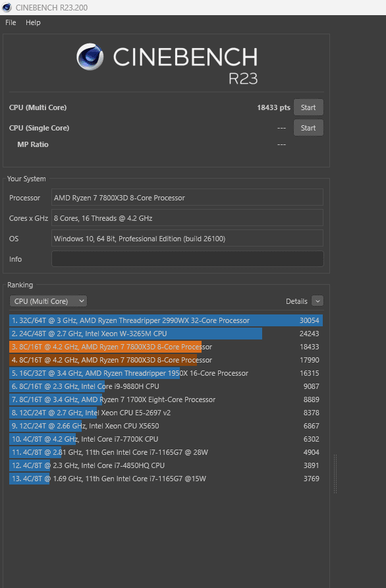Viewport: 386px width, 588px height.
Task: Select the Intel Xeon W-3265M ranking row
Action: [x=166, y=334]
